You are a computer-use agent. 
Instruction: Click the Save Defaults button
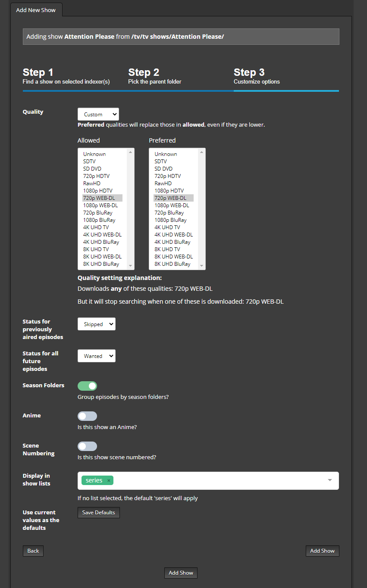98,512
